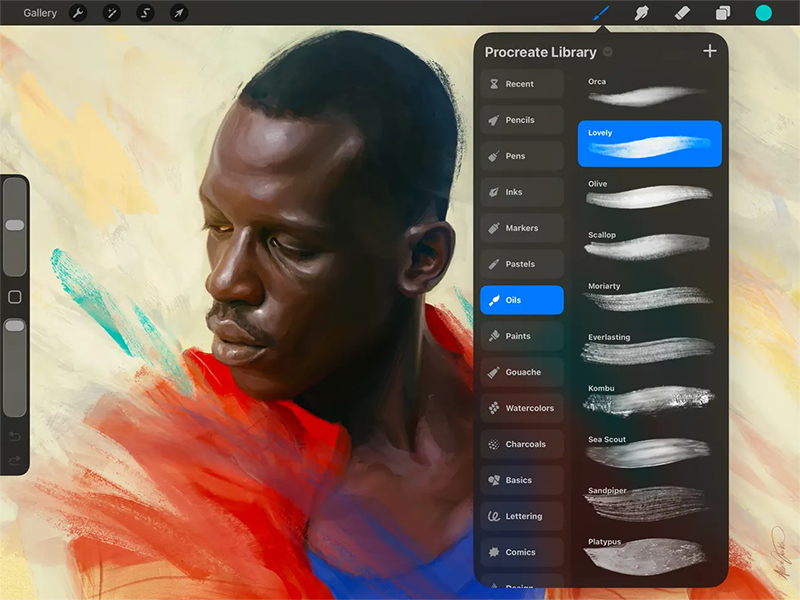Select the Smudge tool
This screenshot has width=800, height=600.
pyautogui.click(x=642, y=13)
